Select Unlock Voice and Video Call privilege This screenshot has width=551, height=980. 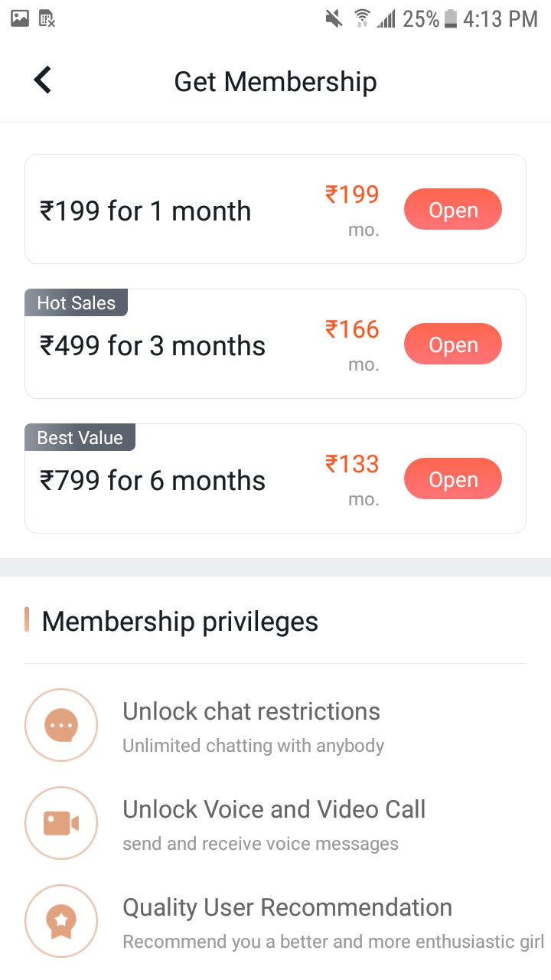tap(274, 809)
